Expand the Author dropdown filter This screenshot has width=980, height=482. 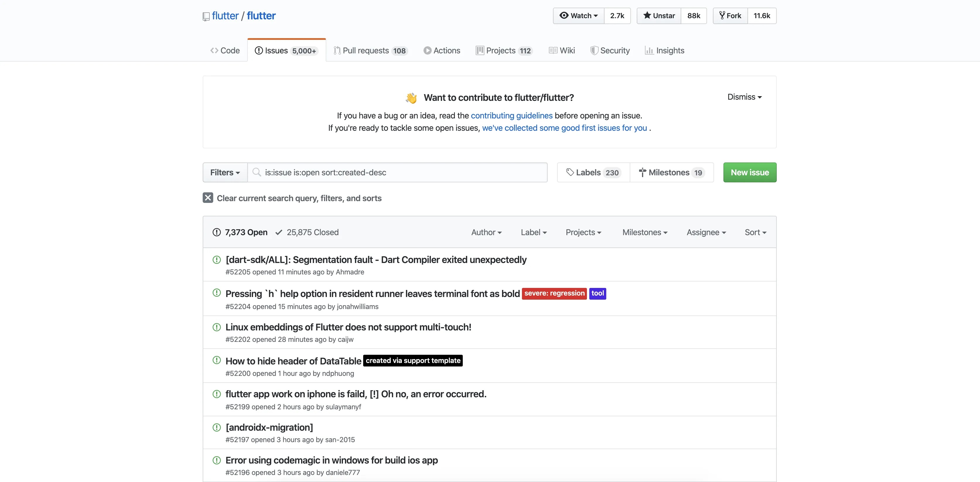[486, 232]
